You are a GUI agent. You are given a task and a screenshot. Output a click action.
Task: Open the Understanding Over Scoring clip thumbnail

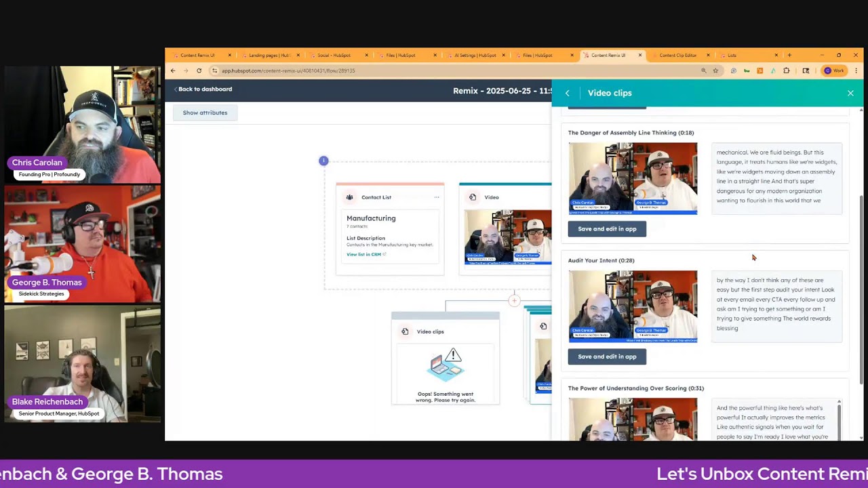point(633,419)
